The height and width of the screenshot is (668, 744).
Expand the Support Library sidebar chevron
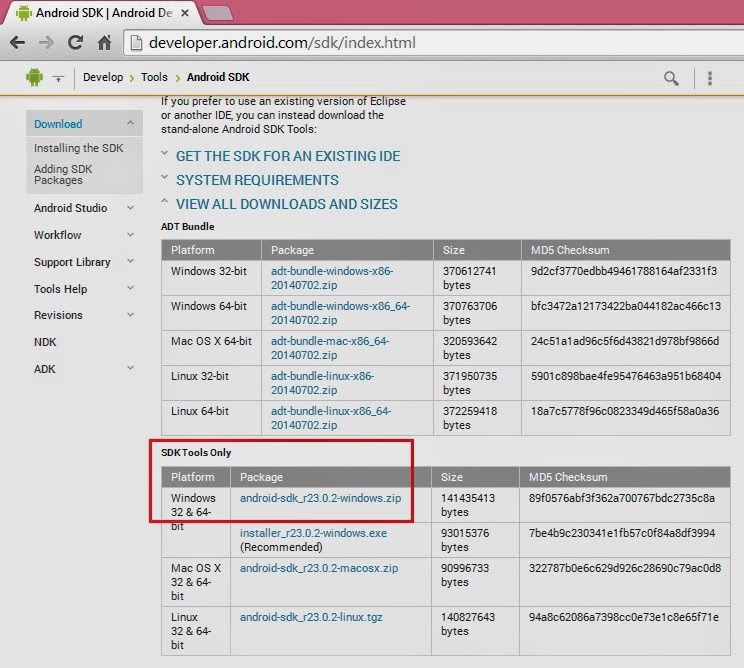[x=130, y=261]
